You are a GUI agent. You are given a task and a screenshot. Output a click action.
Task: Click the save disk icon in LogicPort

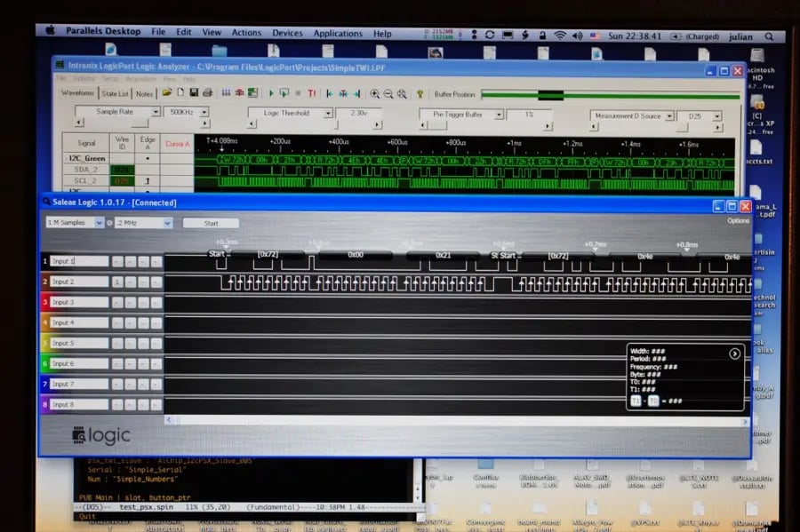click(194, 92)
